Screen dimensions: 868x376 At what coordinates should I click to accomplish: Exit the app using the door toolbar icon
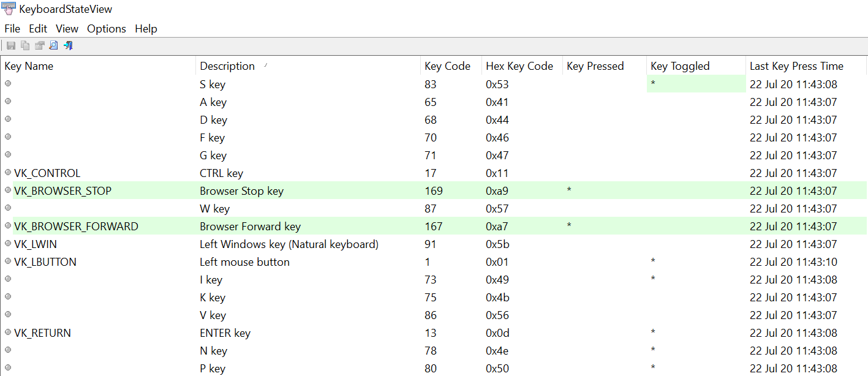pyautogui.click(x=68, y=45)
